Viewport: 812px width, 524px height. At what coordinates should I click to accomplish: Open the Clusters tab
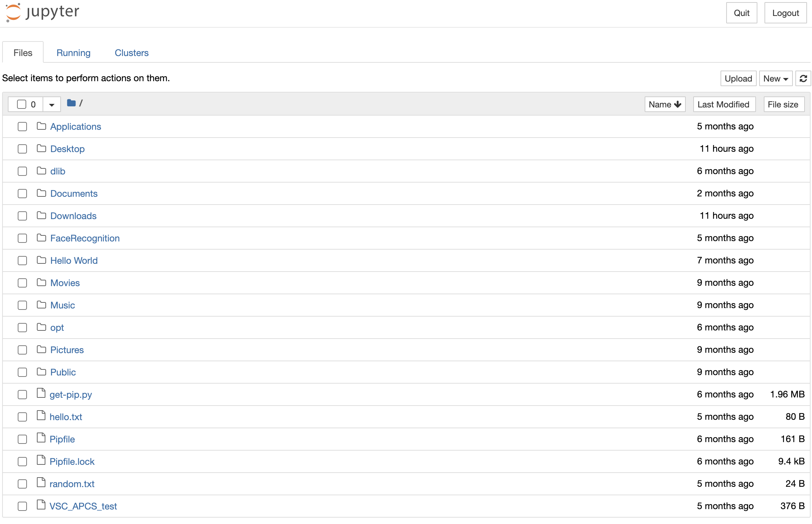(x=132, y=53)
